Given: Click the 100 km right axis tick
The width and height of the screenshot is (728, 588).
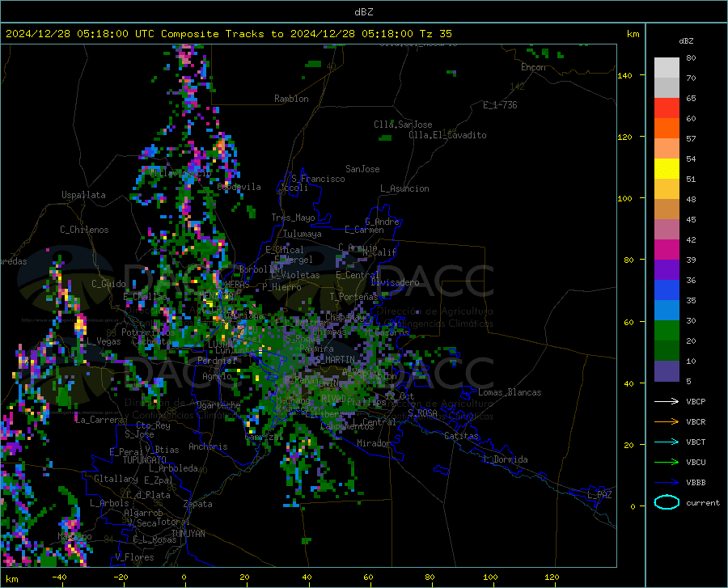Looking at the screenshot, I should tap(624, 198).
